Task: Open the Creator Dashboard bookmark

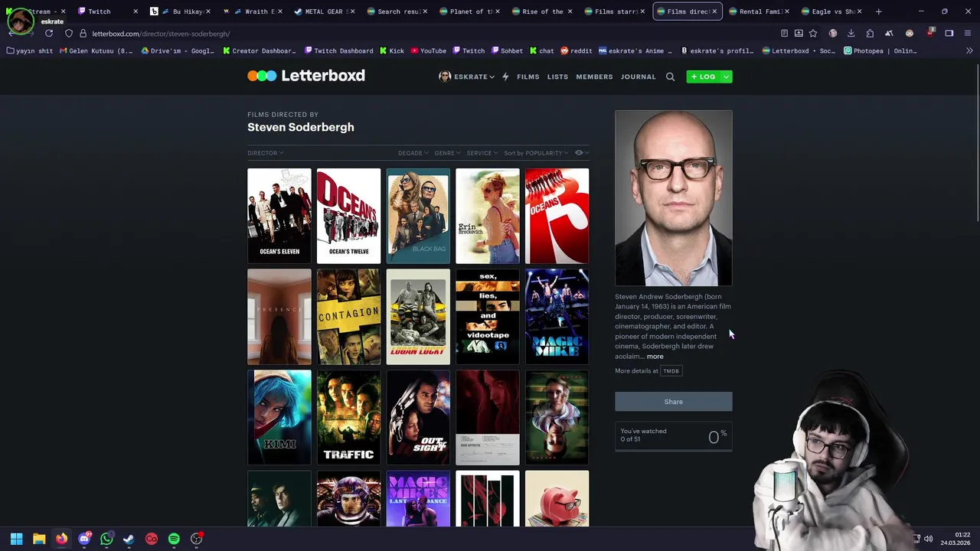Action: pyautogui.click(x=260, y=51)
